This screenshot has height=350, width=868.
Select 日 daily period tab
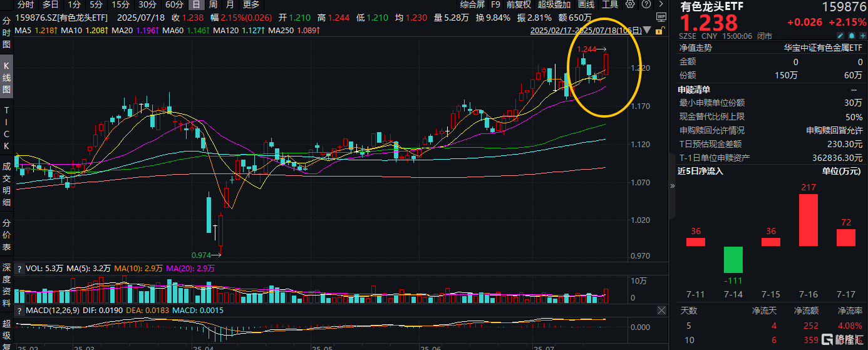tap(196, 4)
